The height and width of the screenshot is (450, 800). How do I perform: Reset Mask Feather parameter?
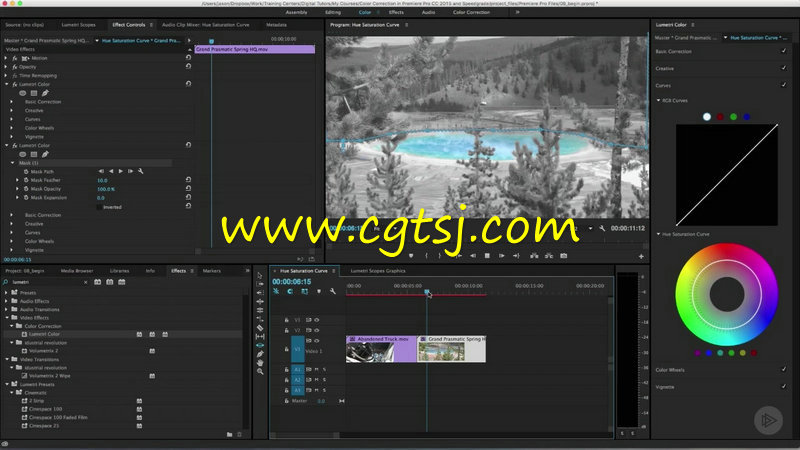(188, 180)
